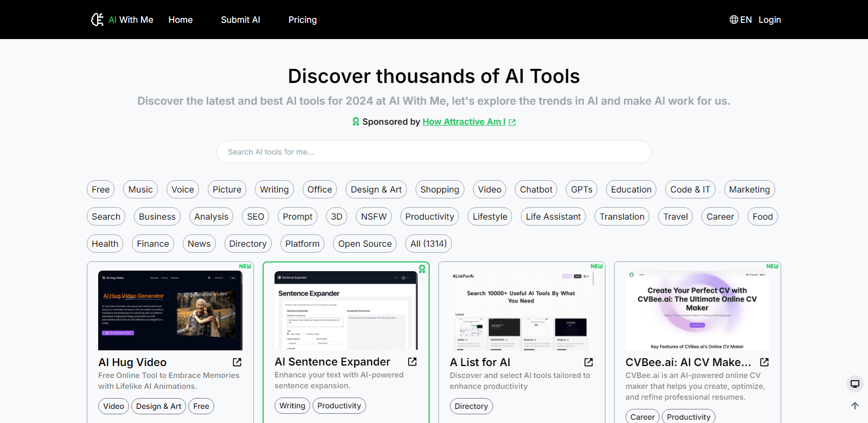Filter by the Free category
This screenshot has height=423, width=868.
[x=101, y=189]
